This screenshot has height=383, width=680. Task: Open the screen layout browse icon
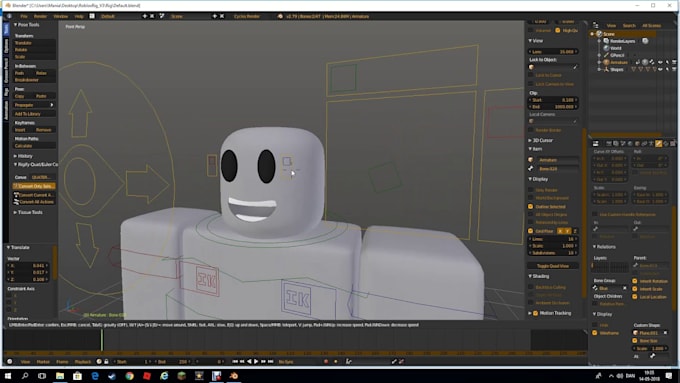click(x=92, y=16)
